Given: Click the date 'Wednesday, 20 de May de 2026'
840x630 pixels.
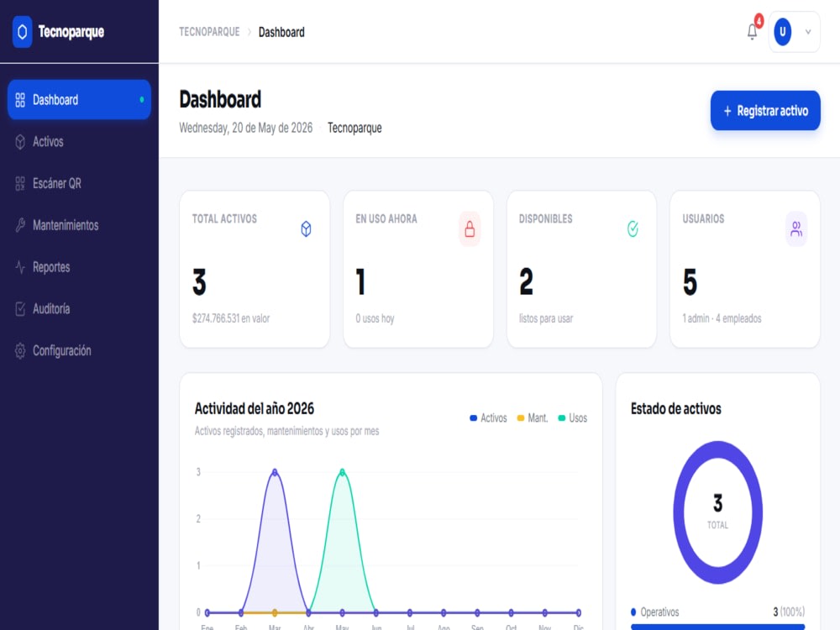Looking at the screenshot, I should 246,128.
